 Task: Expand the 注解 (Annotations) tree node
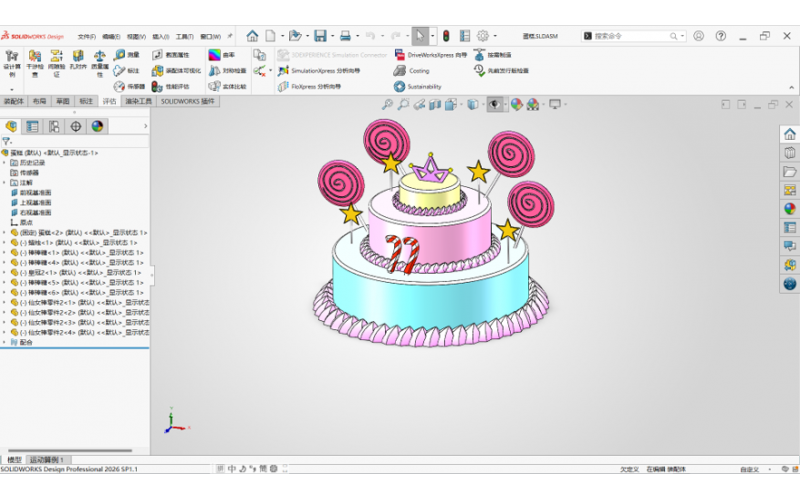point(5,183)
